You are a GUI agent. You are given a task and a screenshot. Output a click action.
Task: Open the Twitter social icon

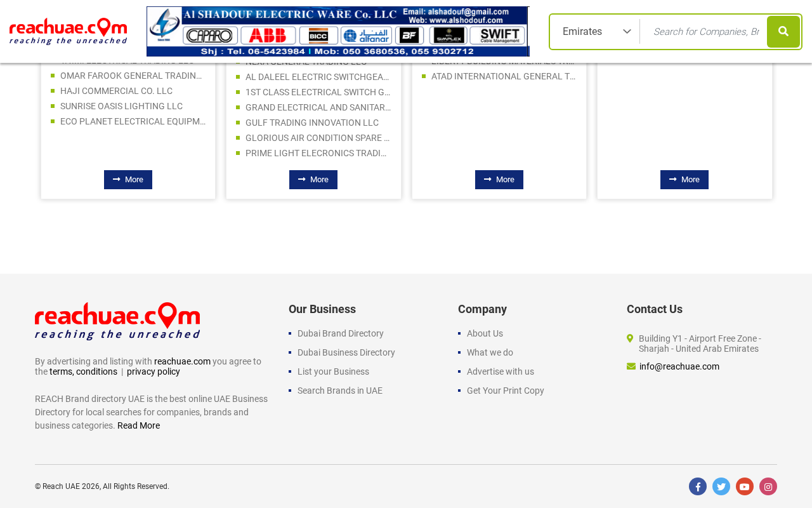point(721,486)
